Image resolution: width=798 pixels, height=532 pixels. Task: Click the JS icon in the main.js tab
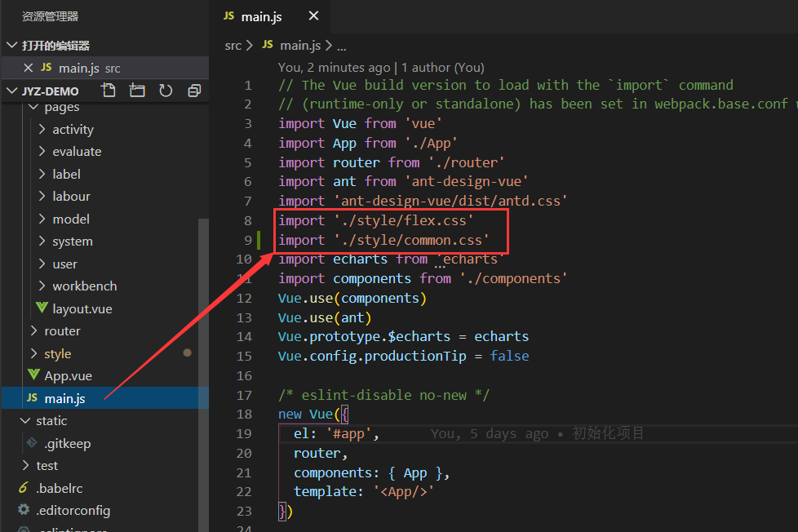coord(229,16)
